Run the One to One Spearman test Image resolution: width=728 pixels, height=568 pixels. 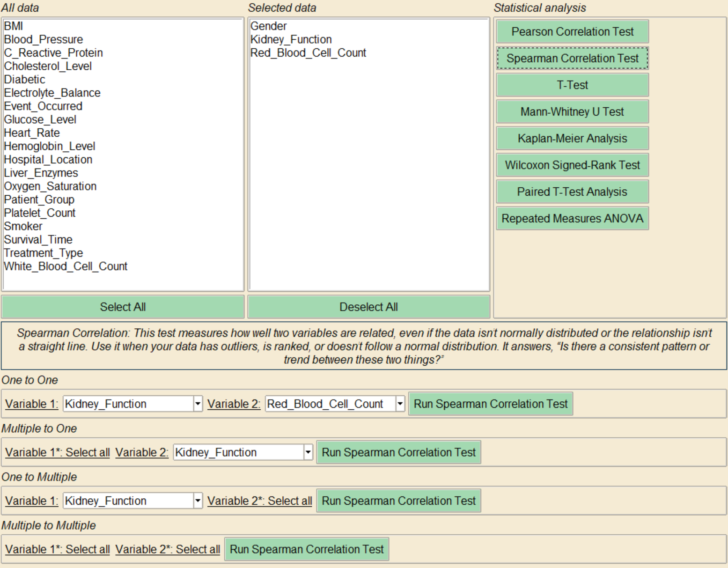click(490, 404)
